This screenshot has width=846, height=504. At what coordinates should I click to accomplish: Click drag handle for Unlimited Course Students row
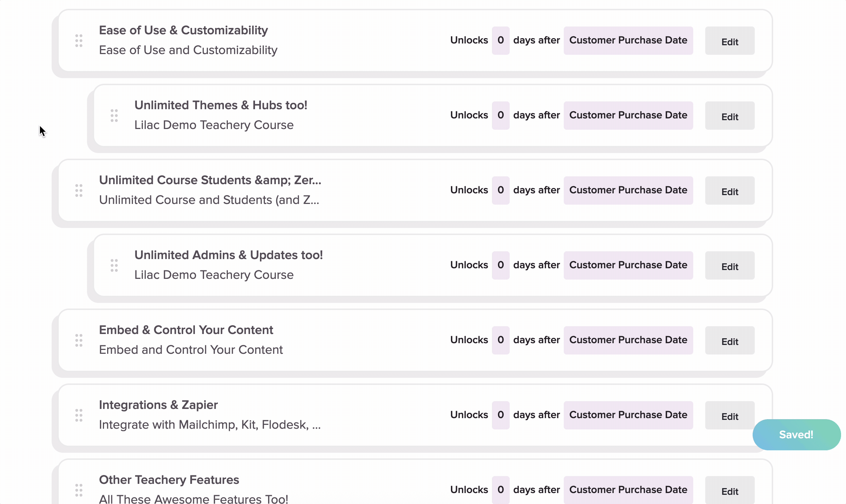coord(79,191)
